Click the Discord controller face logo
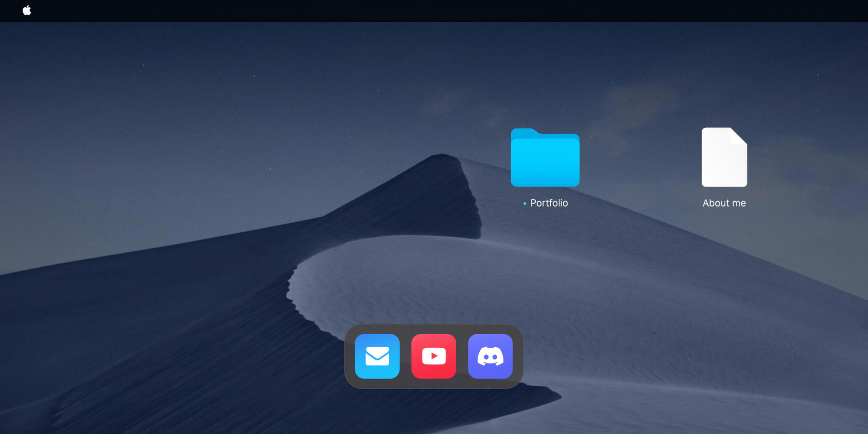This screenshot has height=434, width=868. [x=490, y=357]
